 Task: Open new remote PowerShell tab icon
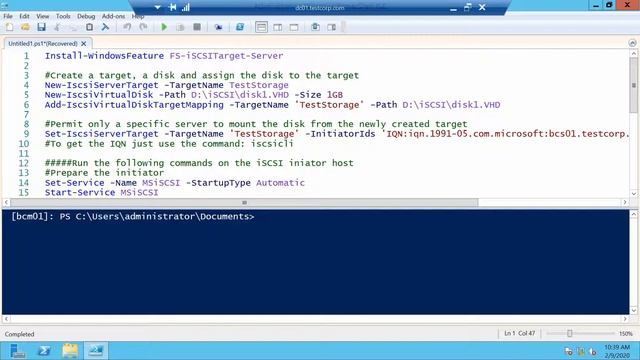[218, 27]
